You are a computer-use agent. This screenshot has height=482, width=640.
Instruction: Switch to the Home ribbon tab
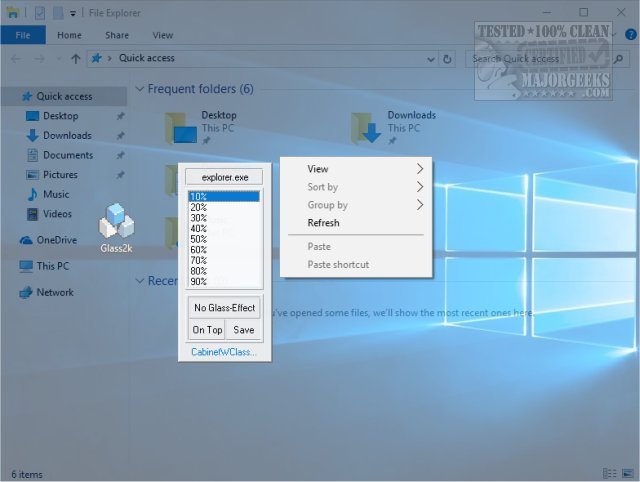[x=69, y=35]
